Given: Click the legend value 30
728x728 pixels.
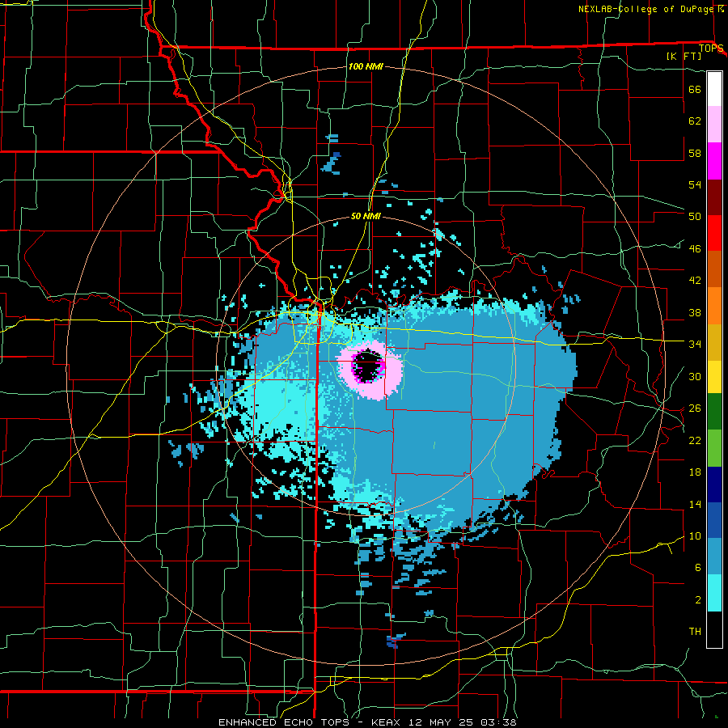Looking at the screenshot, I should (x=695, y=376).
